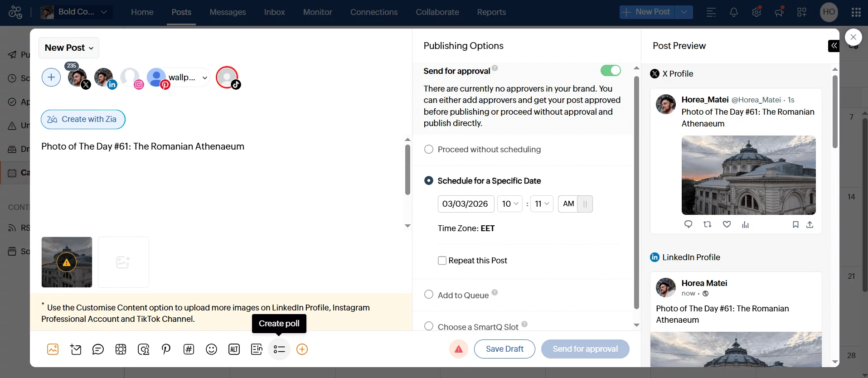Open the Connections tab
Image resolution: width=868 pixels, height=378 pixels.
tap(374, 12)
